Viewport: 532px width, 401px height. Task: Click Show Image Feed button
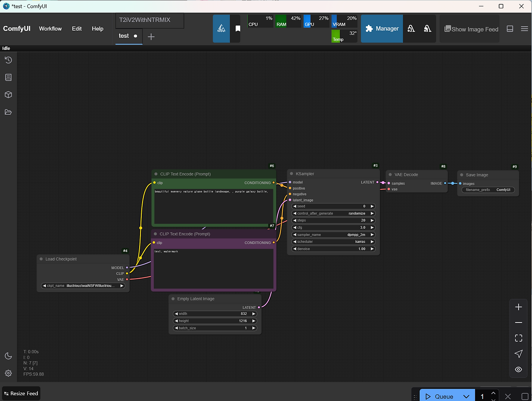click(471, 29)
